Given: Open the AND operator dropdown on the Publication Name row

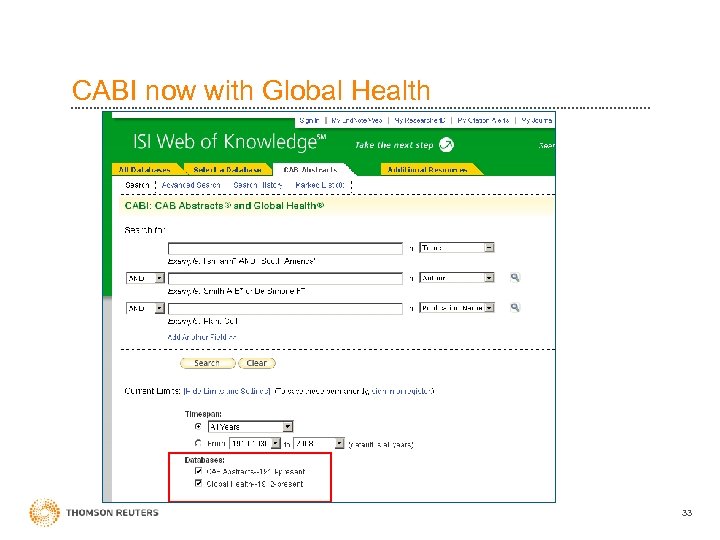Looking at the screenshot, I should click(145, 308).
